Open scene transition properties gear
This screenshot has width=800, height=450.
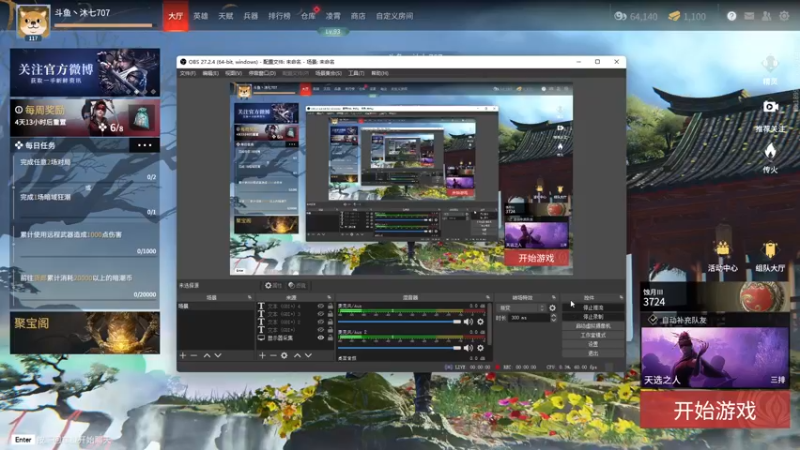[x=552, y=308]
